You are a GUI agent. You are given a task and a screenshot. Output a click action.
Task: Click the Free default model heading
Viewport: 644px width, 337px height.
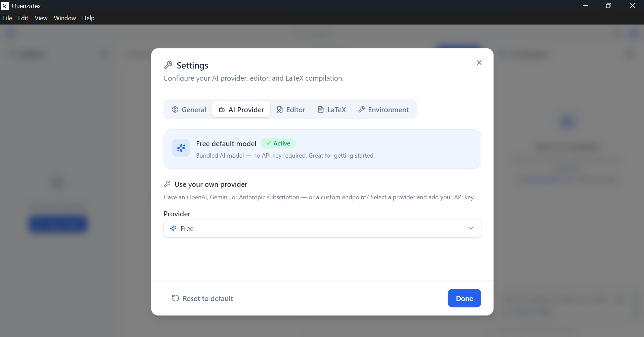click(226, 144)
